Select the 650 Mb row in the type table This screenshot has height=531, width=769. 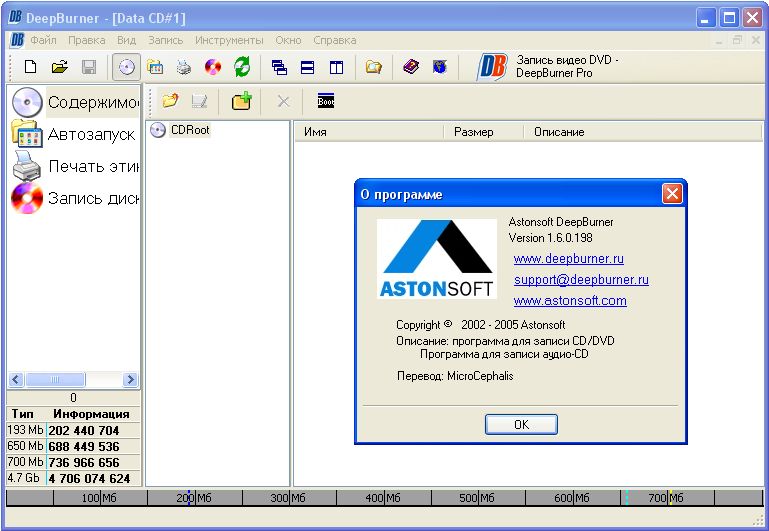click(74, 446)
